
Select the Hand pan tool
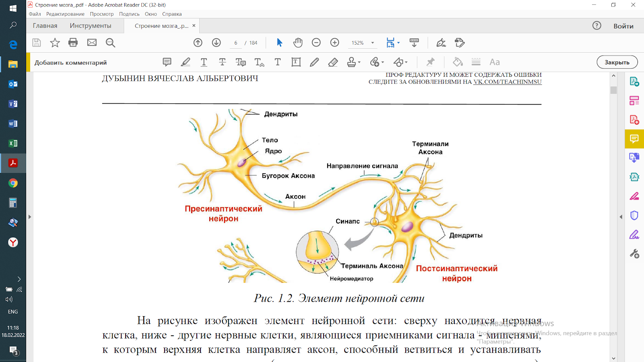coord(298,43)
